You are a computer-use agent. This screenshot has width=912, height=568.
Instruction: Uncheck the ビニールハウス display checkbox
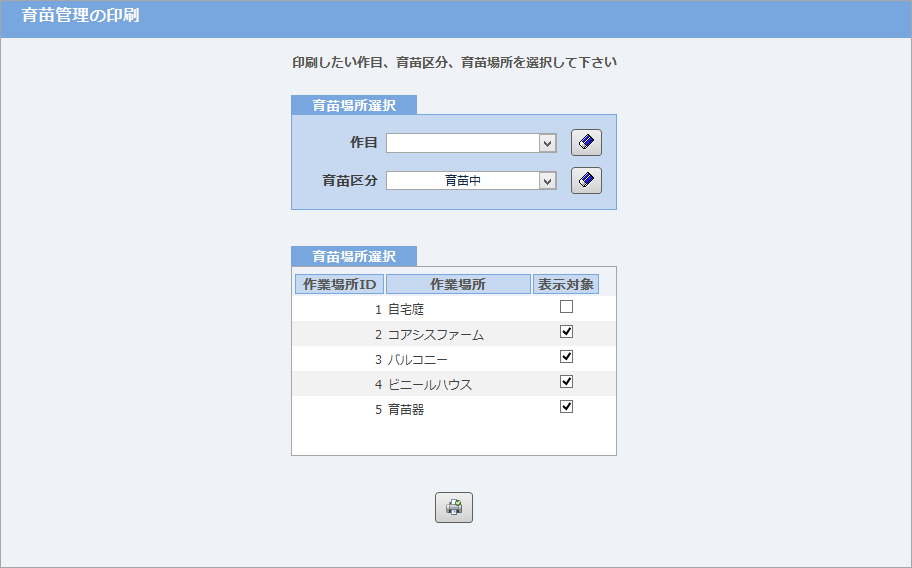tap(566, 381)
